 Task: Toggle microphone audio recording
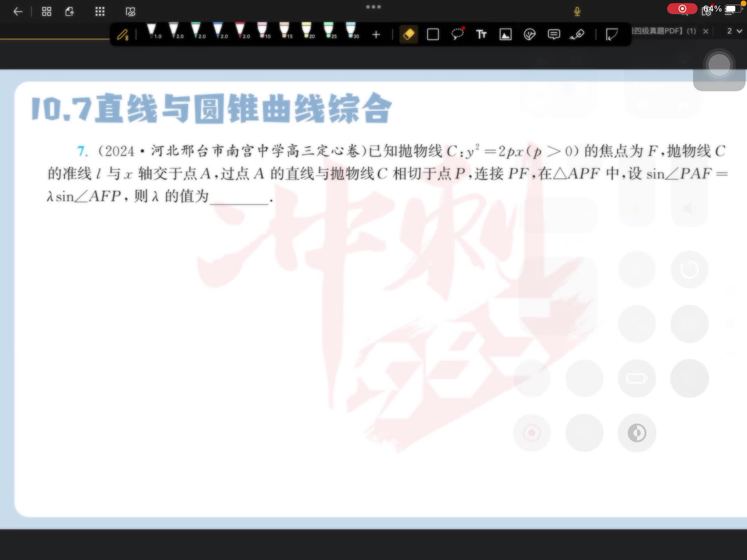point(577,12)
